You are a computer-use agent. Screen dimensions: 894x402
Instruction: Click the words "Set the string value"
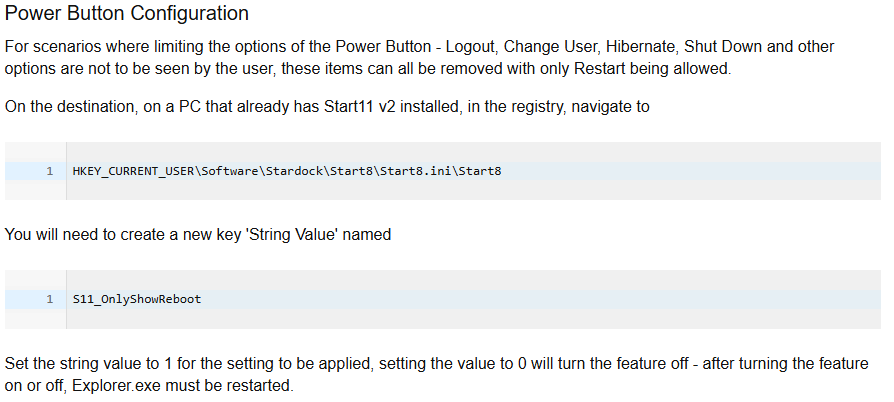pos(73,363)
